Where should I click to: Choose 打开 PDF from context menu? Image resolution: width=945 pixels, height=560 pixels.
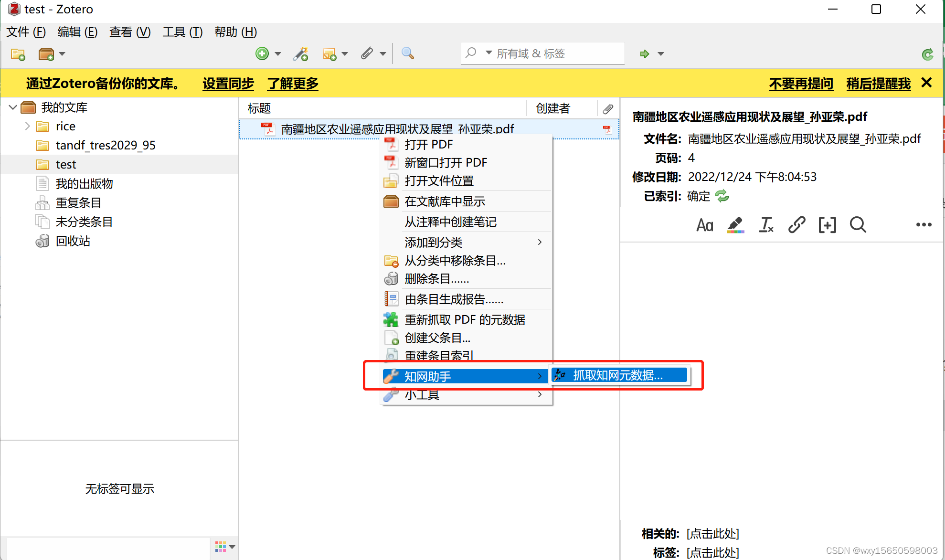[466, 144]
